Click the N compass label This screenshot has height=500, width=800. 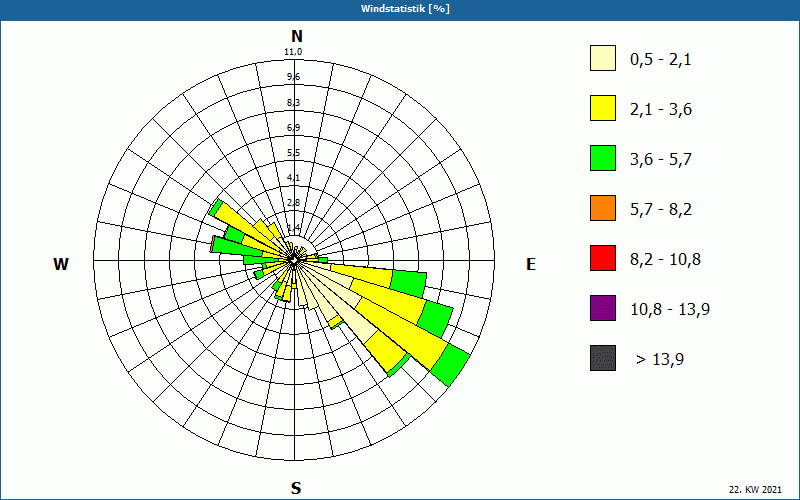click(x=297, y=36)
